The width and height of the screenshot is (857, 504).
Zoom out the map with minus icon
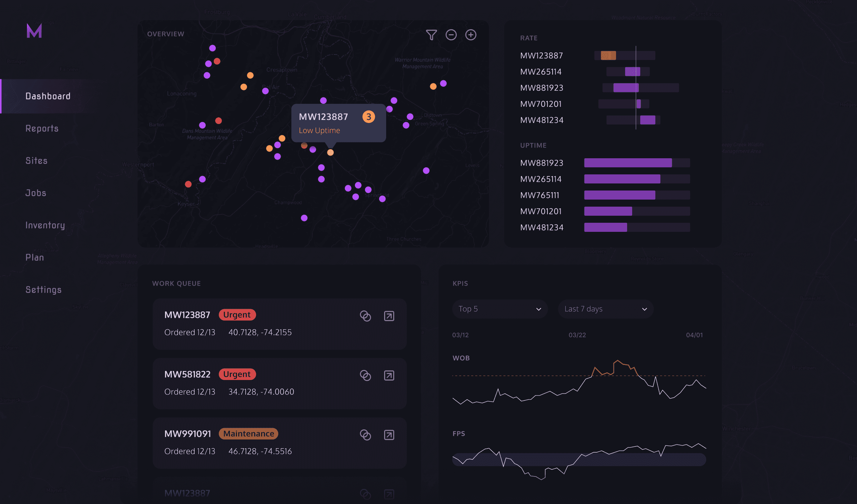[451, 35]
